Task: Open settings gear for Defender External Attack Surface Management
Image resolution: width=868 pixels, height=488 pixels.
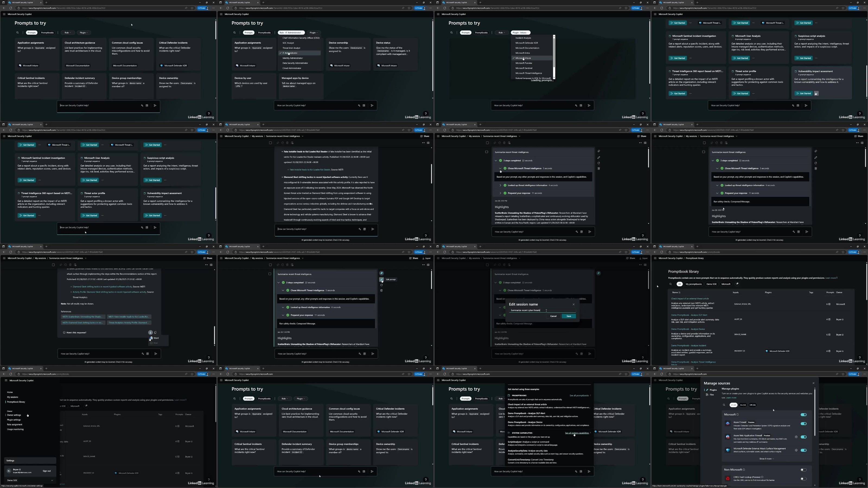Action: pyautogui.click(x=796, y=450)
